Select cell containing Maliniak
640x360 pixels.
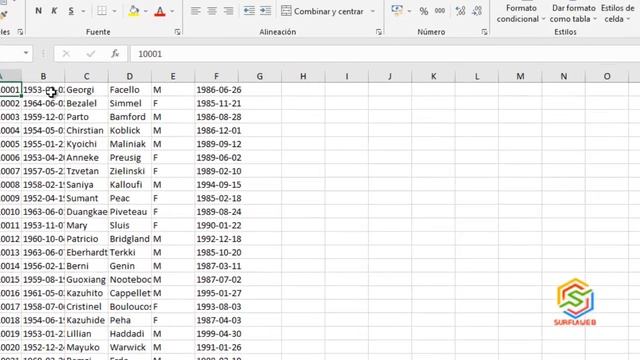pos(130,144)
